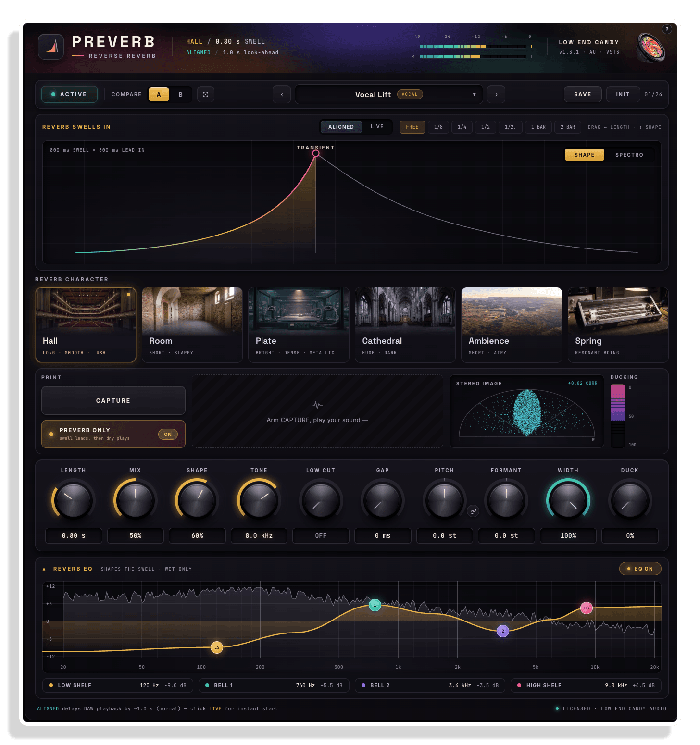This screenshot has width=700, height=745.
Task: Choose the Room reverb character
Action: click(192, 325)
